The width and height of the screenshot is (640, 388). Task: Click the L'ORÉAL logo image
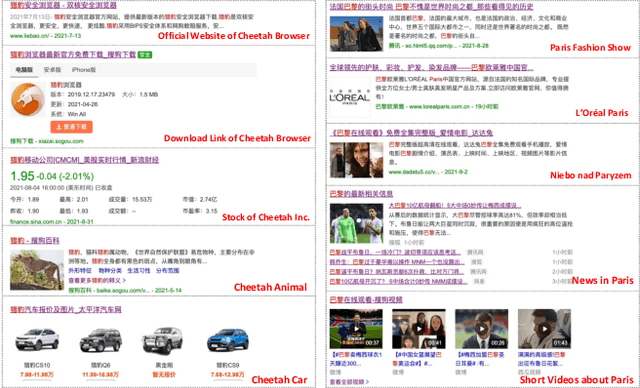[350, 98]
